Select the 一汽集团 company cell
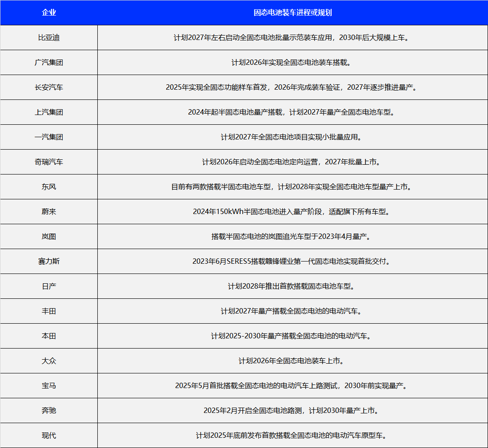Image resolution: width=488 pixels, height=448 pixels. (49, 137)
